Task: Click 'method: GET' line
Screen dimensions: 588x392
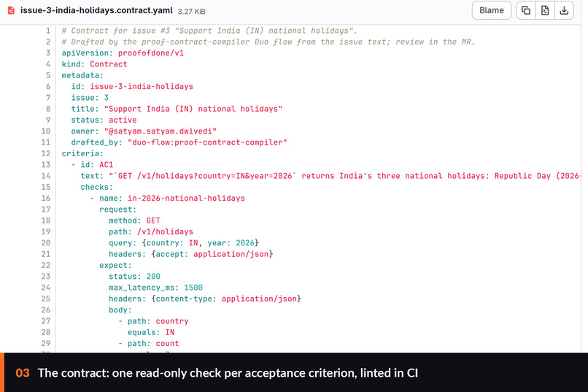Action: coord(134,220)
